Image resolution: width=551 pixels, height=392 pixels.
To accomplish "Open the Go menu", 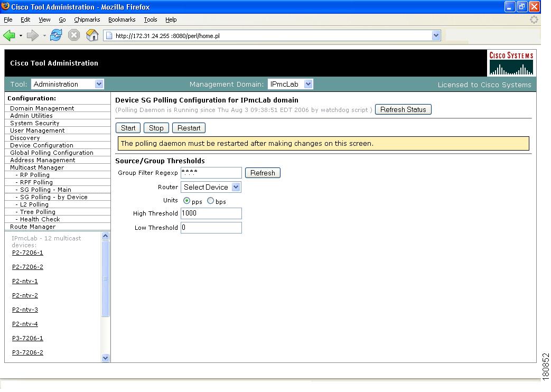I will pyautogui.click(x=62, y=20).
